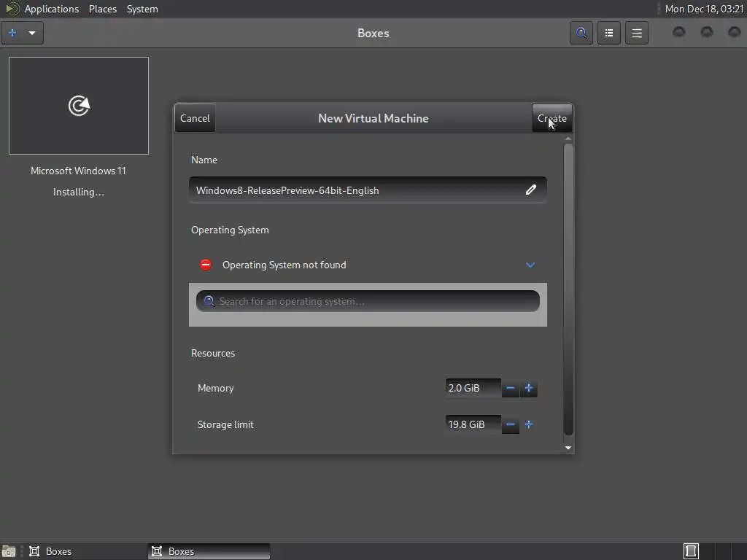The height and width of the screenshot is (560, 747).
Task: Click the Cancel button
Action: (195, 118)
